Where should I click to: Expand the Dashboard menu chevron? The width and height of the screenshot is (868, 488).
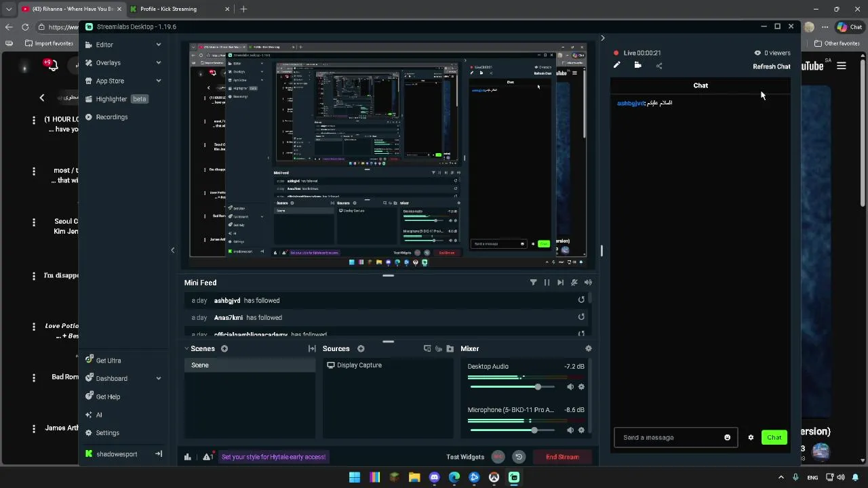tap(159, 379)
